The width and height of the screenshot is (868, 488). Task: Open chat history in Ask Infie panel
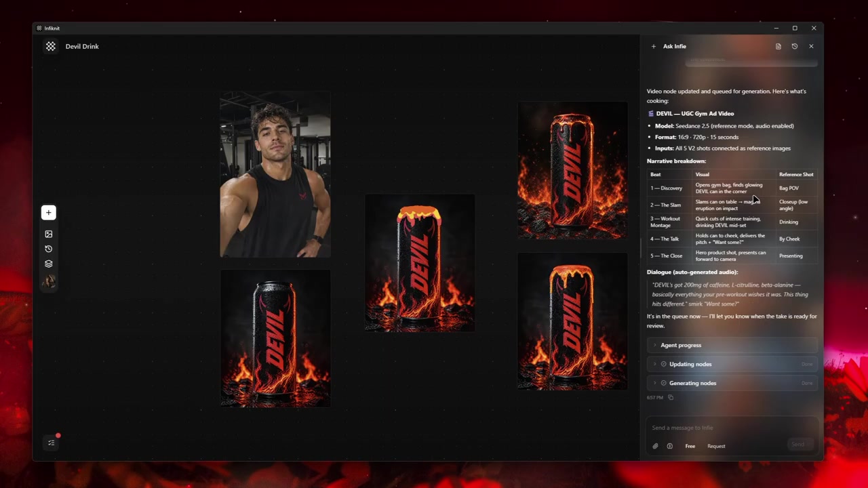pos(795,46)
